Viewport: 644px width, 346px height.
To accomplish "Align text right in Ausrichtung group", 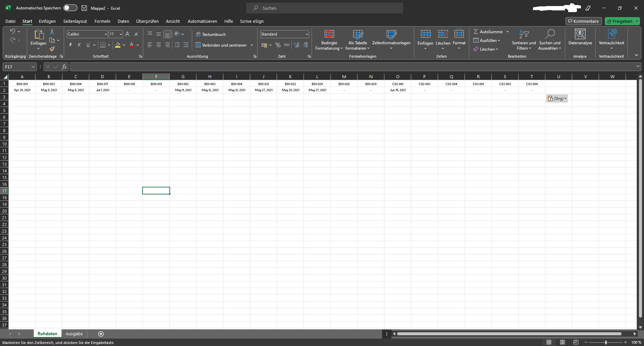I will pyautogui.click(x=167, y=45).
